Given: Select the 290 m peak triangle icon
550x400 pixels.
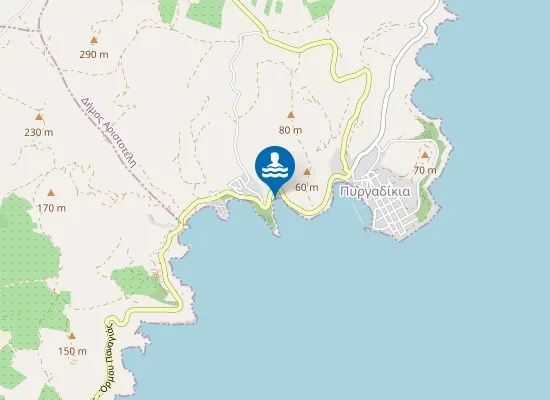Looking at the screenshot, I should point(94,40).
